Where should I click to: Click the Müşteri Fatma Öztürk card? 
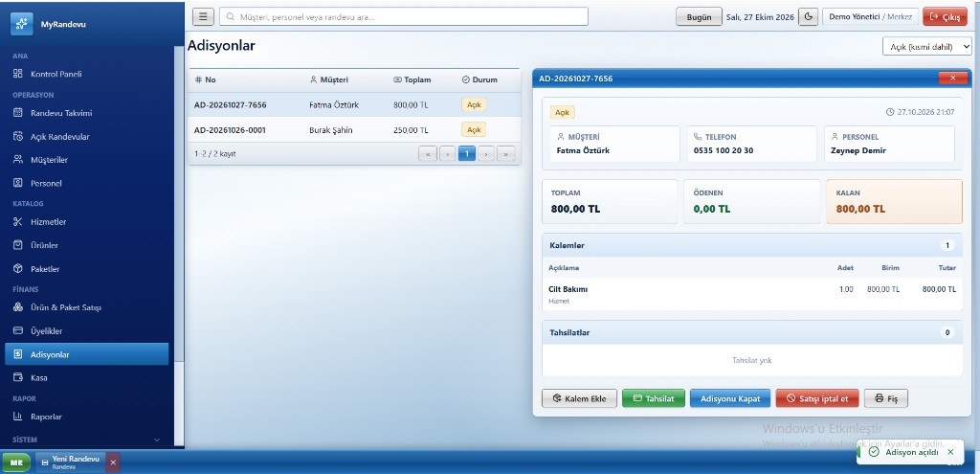click(x=614, y=144)
